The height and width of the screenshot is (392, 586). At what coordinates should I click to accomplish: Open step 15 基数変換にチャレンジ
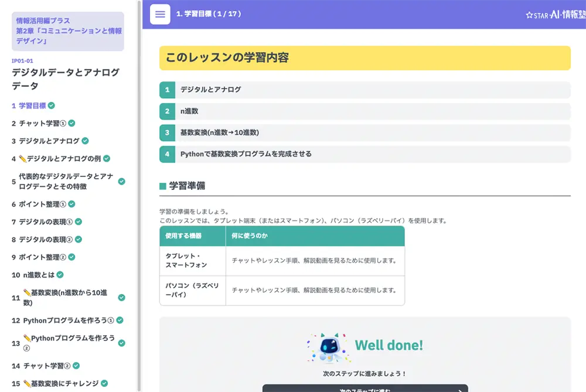coord(60,383)
